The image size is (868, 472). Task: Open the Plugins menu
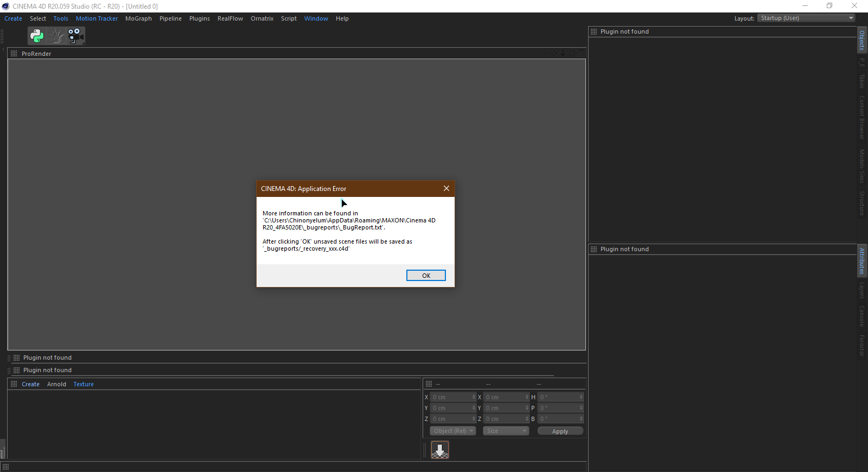coord(199,18)
